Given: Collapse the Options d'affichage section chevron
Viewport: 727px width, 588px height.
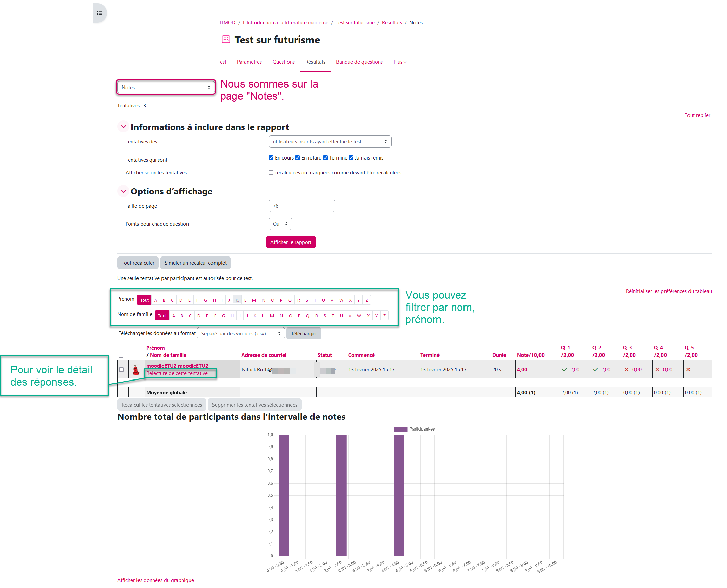Looking at the screenshot, I should pyautogui.click(x=124, y=191).
